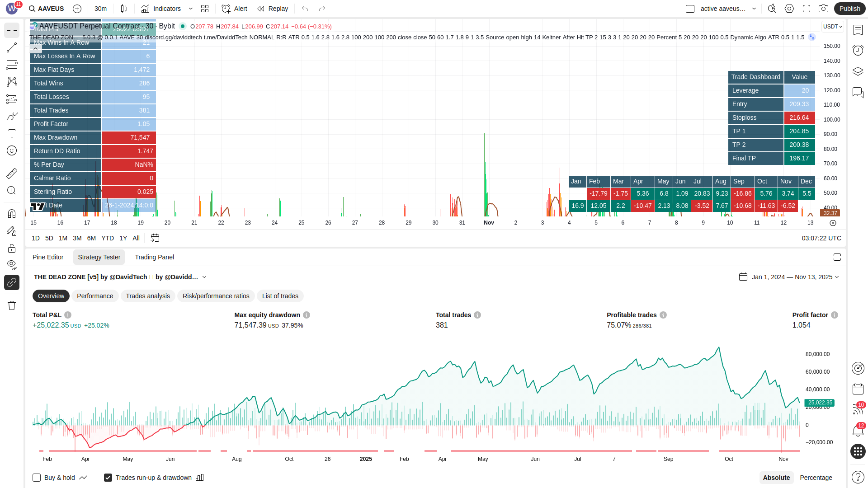The width and height of the screenshot is (868, 488).
Task: Expand the Indicators favorites dropdown arrow
Action: [x=191, y=9]
